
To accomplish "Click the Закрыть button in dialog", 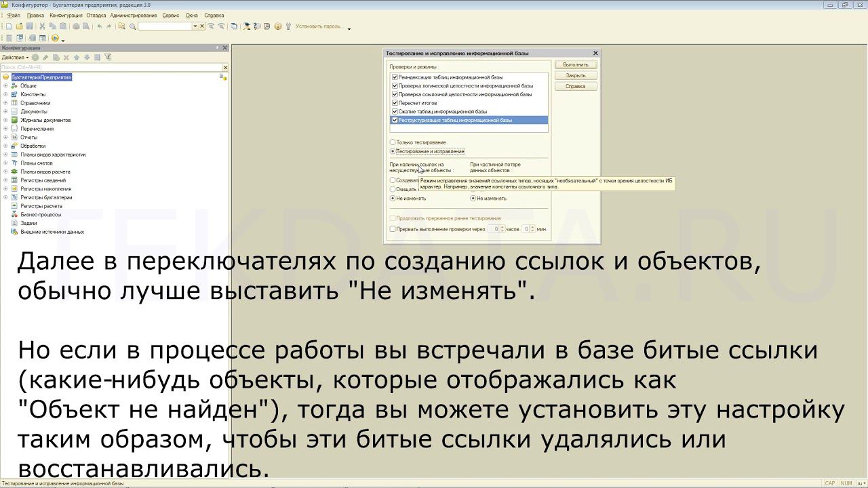I will tap(576, 75).
